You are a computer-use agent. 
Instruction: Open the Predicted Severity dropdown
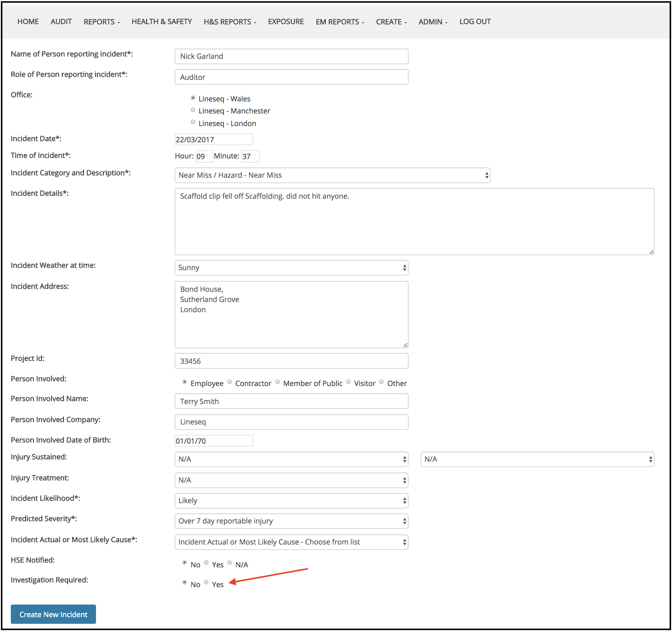(x=291, y=521)
